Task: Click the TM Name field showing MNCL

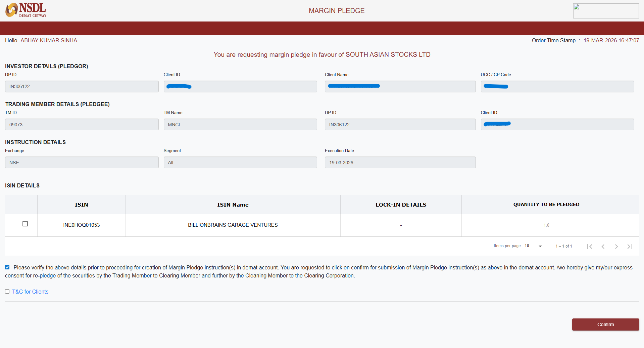Action: 240,125
